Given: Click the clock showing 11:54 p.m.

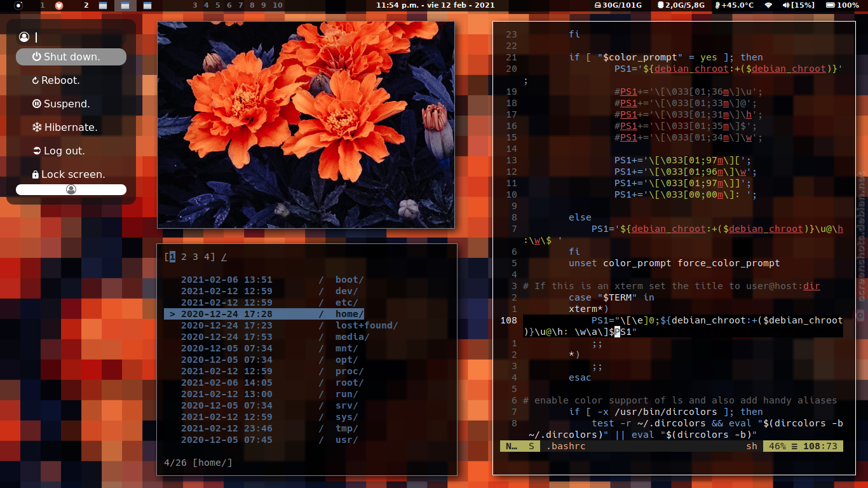Looking at the screenshot, I should (x=435, y=5).
